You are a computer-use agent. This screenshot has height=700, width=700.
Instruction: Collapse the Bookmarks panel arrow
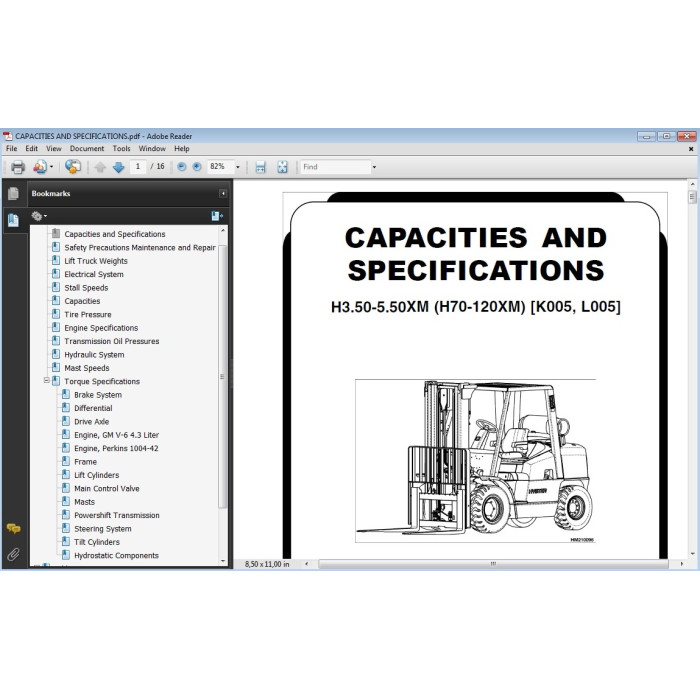[x=223, y=193]
